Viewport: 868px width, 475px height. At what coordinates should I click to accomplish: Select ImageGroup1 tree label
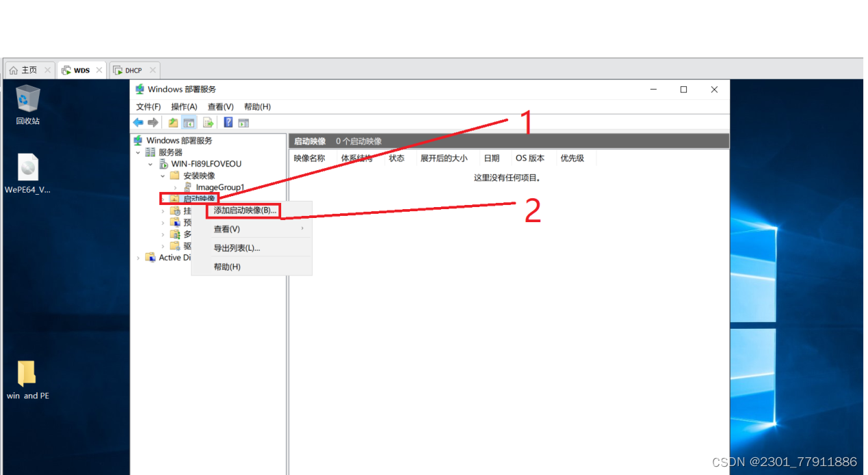tap(220, 187)
